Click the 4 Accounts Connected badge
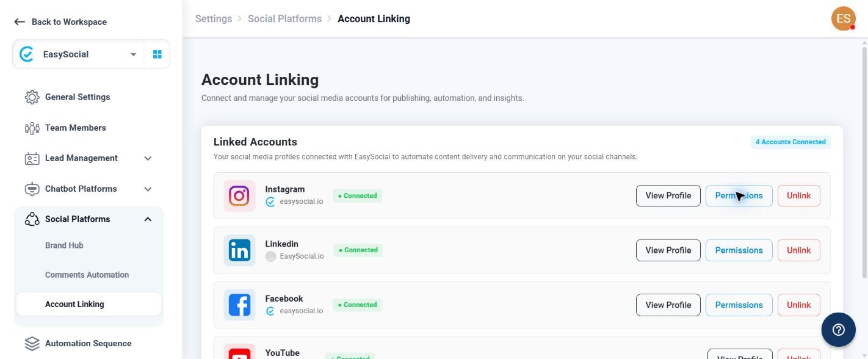The image size is (868, 359). tap(790, 142)
